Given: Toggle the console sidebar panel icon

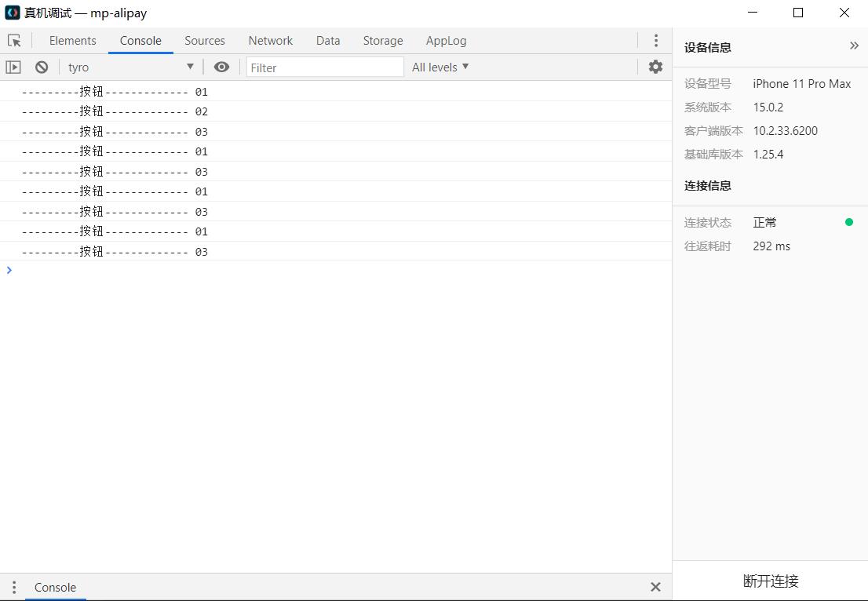Looking at the screenshot, I should pos(13,67).
